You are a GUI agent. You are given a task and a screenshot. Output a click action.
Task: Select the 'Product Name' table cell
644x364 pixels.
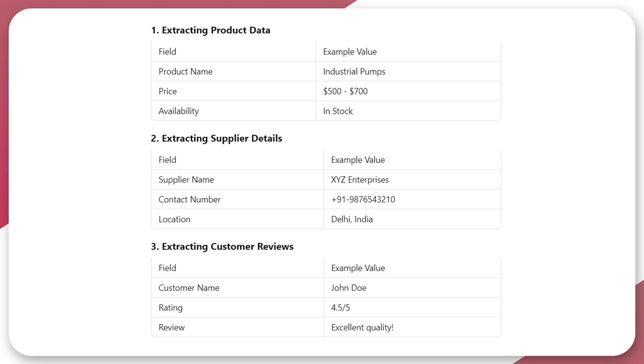[185, 72]
